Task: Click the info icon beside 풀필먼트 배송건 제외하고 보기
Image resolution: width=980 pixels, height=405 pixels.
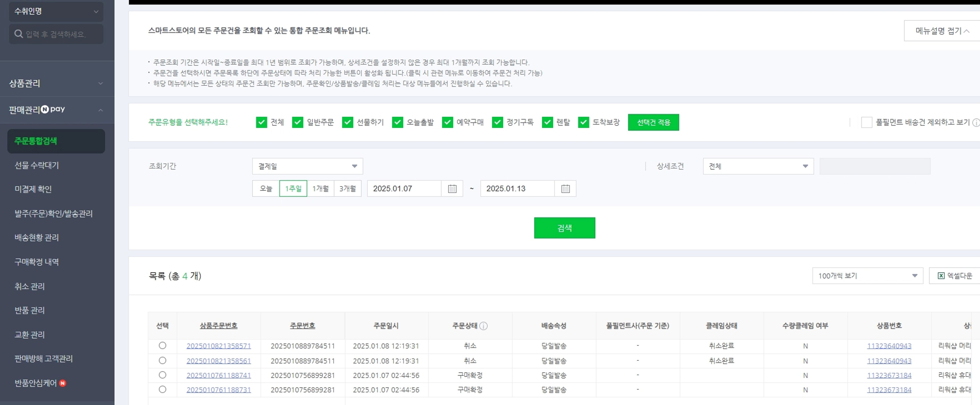Action: [976, 122]
